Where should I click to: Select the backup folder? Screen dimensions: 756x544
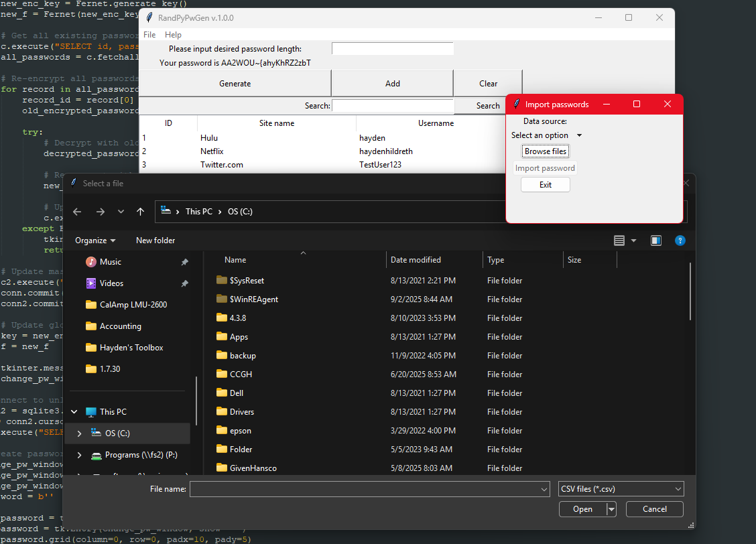pyautogui.click(x=243, y=356)
